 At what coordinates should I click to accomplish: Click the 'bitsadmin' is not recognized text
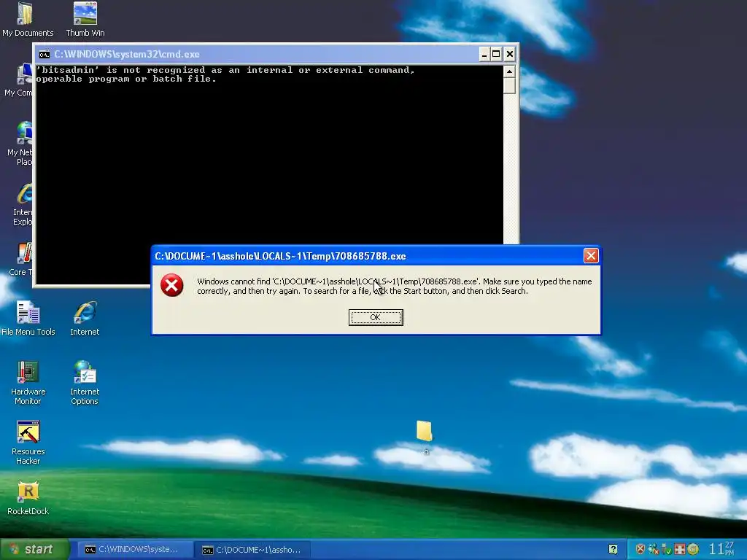point(225,74)
